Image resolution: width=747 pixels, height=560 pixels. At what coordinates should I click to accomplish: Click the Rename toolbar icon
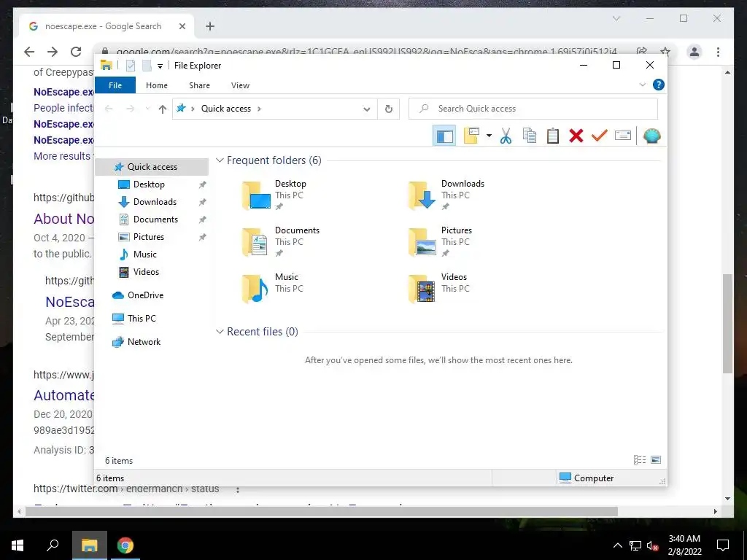623,136
